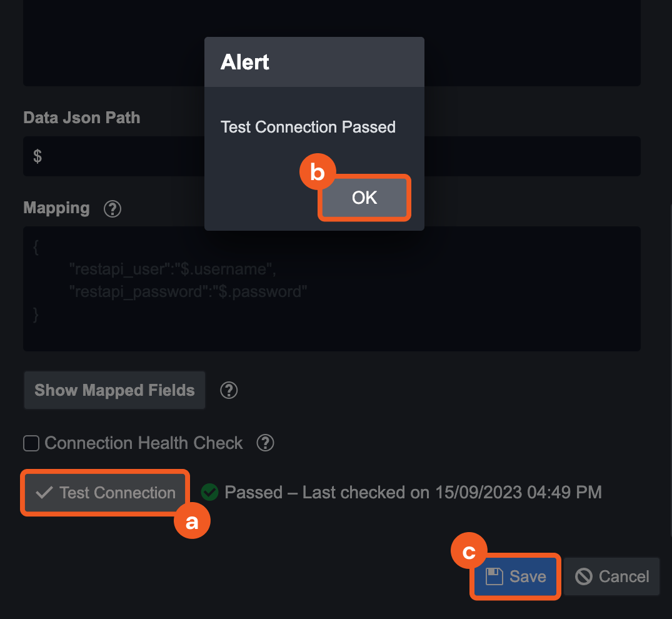Click the green Passed status check icon
The width and height of the screenshot is (672, 619).
[x=210, y=493]
